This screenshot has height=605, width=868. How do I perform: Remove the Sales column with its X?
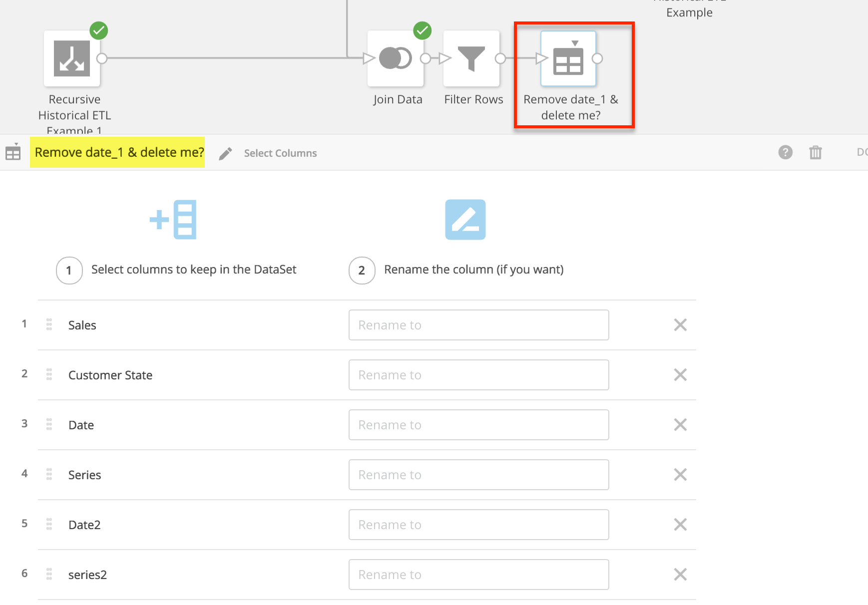680,325
